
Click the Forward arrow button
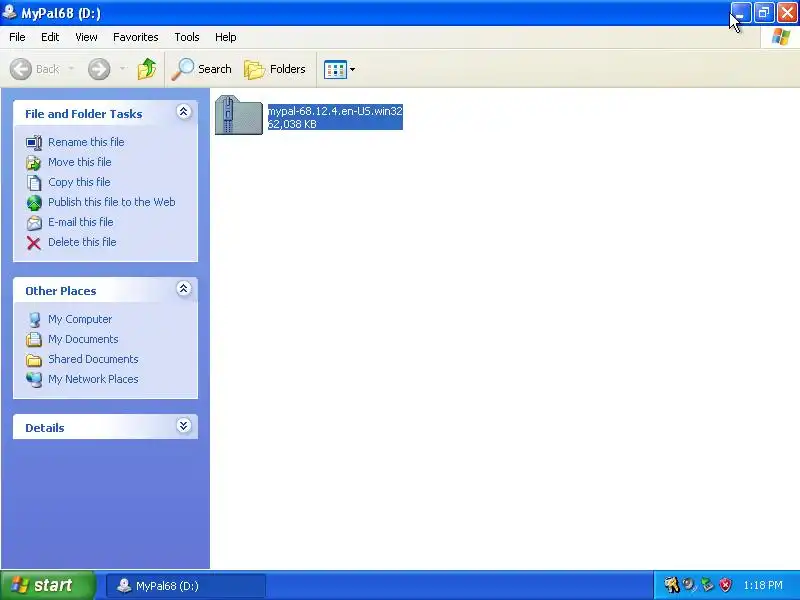click(99, 69)
